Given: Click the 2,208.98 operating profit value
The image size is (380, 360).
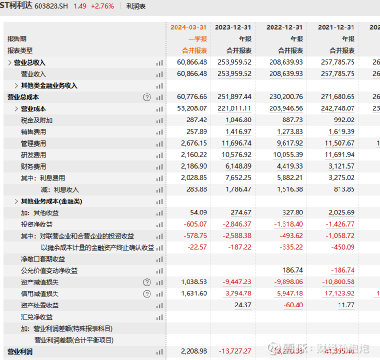Looking at the screenshot, I should [x=194, y=351].
